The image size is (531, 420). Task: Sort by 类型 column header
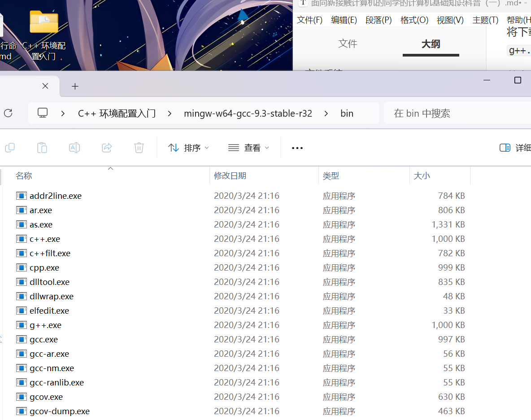coord(331,175)
